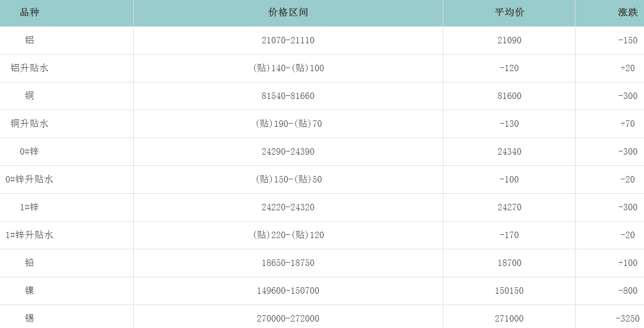Screen dimensions: 644x328
Task: Click the 铜升贴水 product name
Action: [29, 124]
